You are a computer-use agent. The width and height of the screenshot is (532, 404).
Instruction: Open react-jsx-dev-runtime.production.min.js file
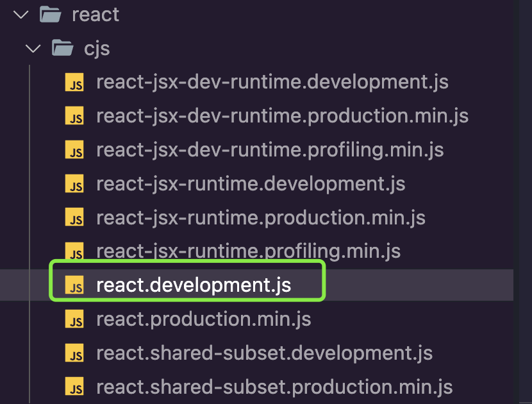[282, 117]
